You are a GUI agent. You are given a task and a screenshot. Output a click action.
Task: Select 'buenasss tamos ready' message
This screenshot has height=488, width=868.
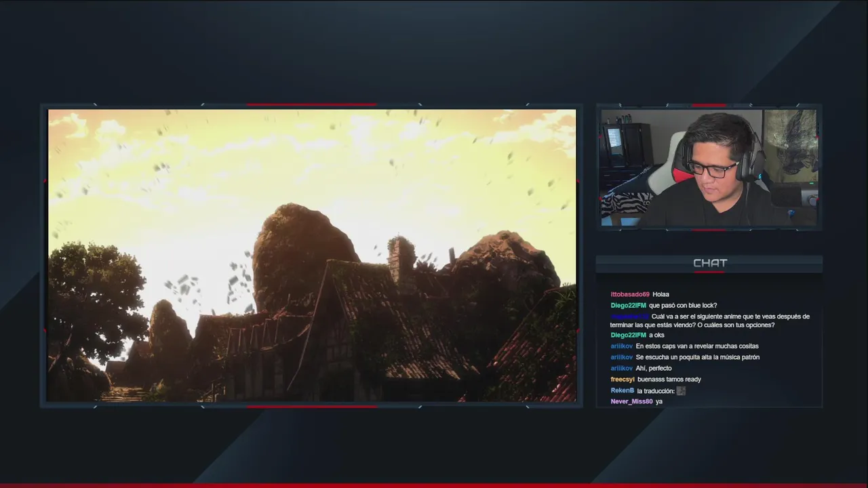669,380
